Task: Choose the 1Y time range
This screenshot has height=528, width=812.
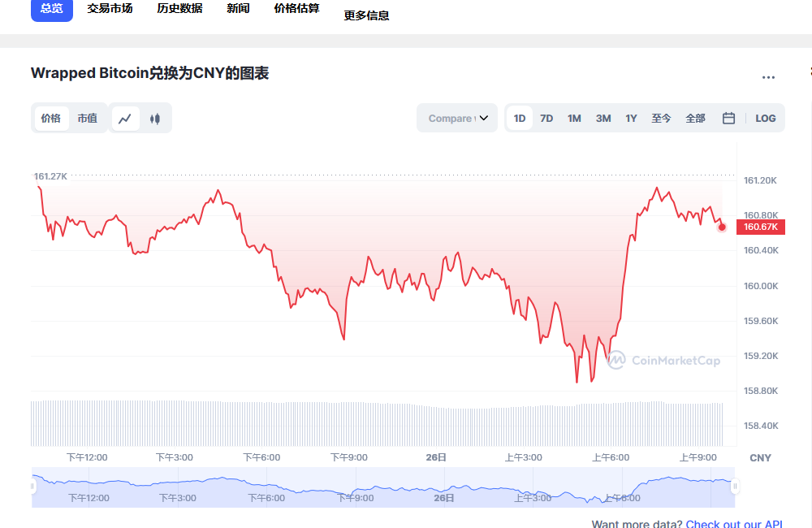Action: [631, 118]
